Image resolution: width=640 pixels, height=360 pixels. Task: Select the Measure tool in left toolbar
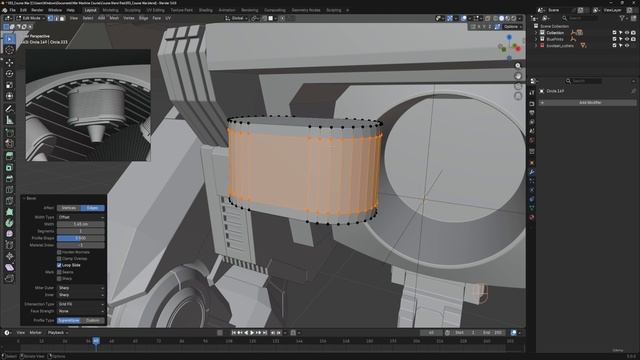coord(9,120)
